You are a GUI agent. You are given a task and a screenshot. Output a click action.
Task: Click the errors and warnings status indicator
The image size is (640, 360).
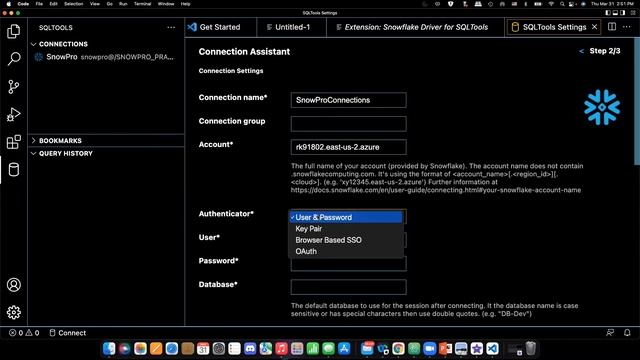24,333
